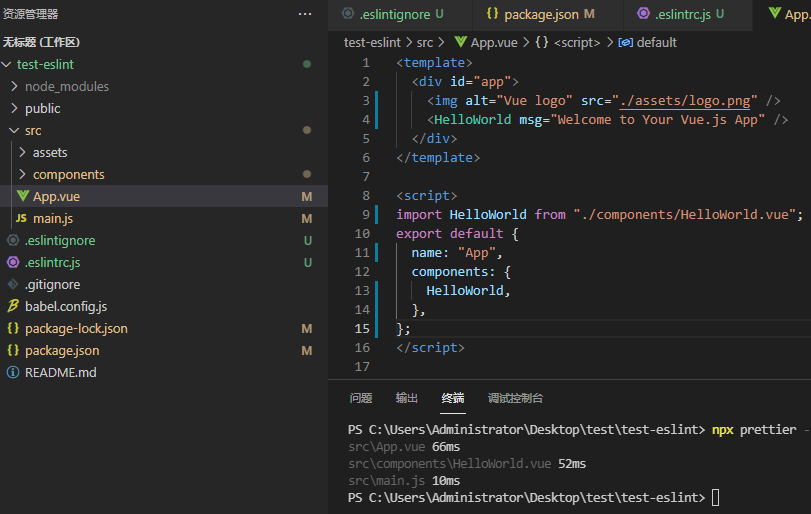Open .gitignore file in explorer
Viewport: 811px width, 514px height.
52,284
